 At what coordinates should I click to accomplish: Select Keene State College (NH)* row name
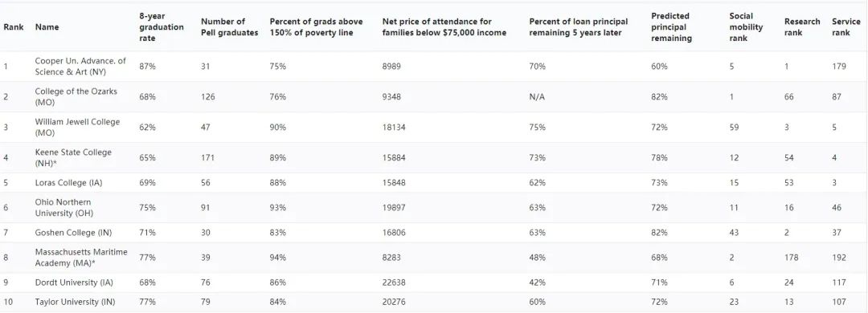(x=73, y=157)
